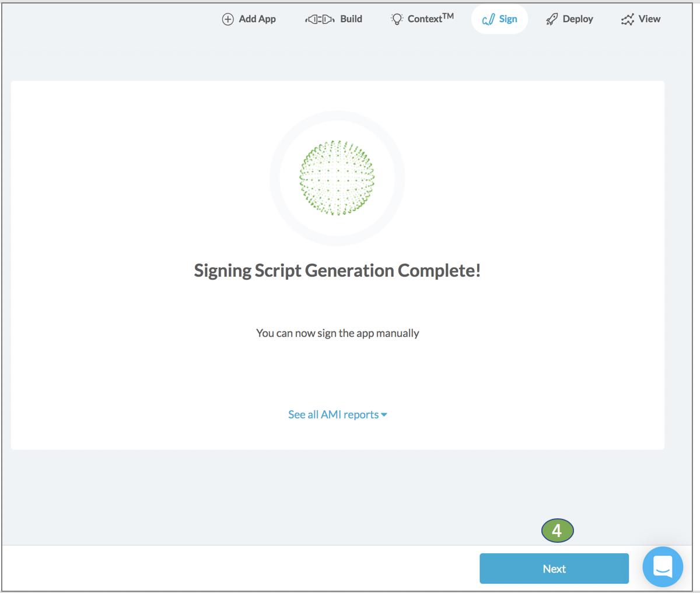This screenshot has height=593, width=700.
Task: Open the View analytics graph icon
Action: 626,19
